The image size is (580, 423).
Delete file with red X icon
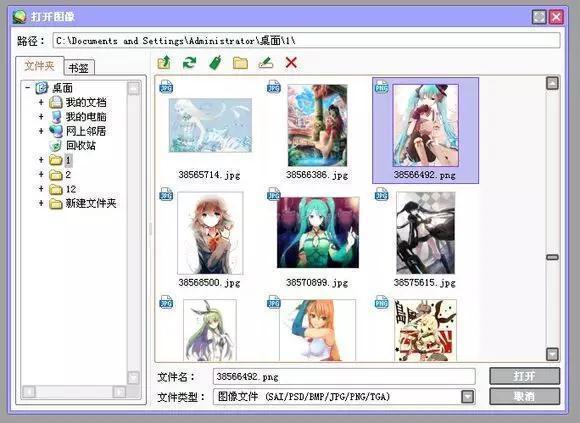coord(291,62)
